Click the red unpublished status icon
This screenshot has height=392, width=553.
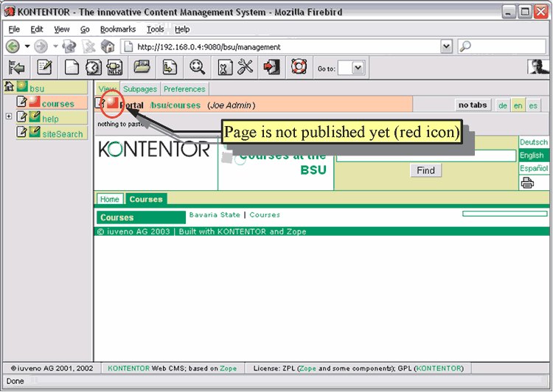(x=112, y=104)
